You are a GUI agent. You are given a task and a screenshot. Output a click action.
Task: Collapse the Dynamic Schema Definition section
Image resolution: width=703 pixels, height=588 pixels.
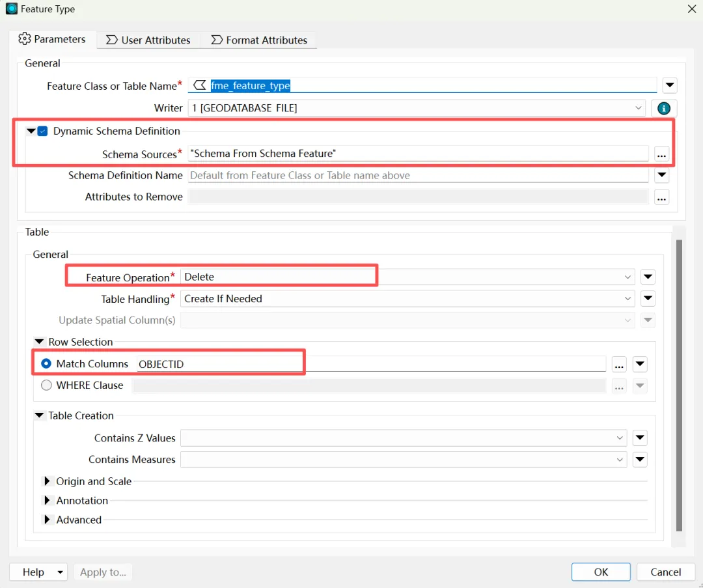coord(31,131)
